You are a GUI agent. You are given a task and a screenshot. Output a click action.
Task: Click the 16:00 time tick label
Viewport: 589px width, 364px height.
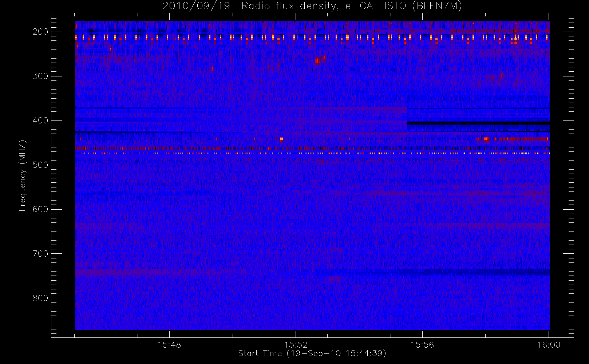tap(549, 345)
